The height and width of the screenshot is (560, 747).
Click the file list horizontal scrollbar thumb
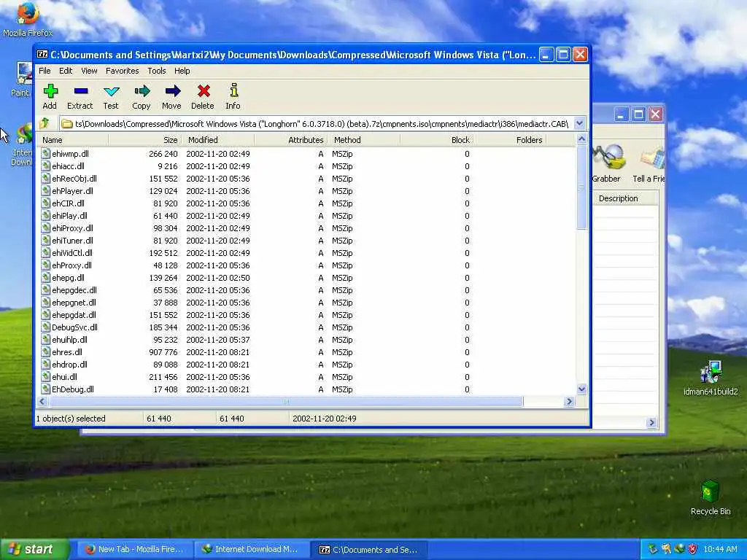pos(286,402)
